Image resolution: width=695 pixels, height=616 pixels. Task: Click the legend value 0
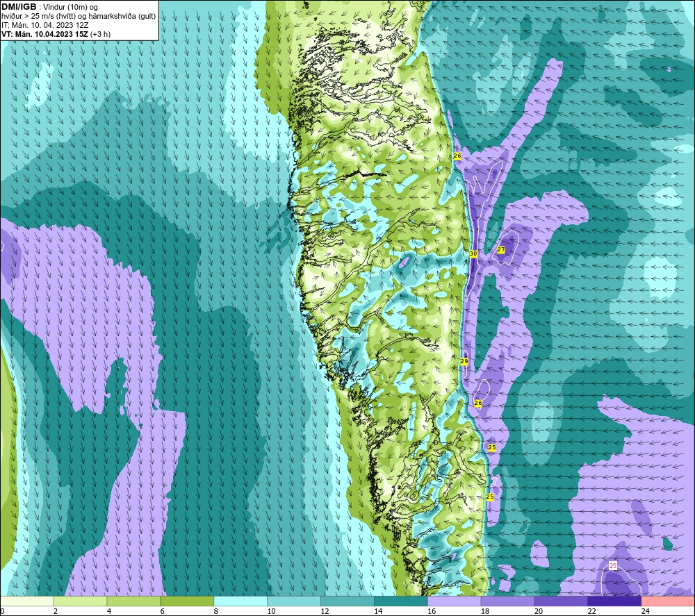[3, 611]
